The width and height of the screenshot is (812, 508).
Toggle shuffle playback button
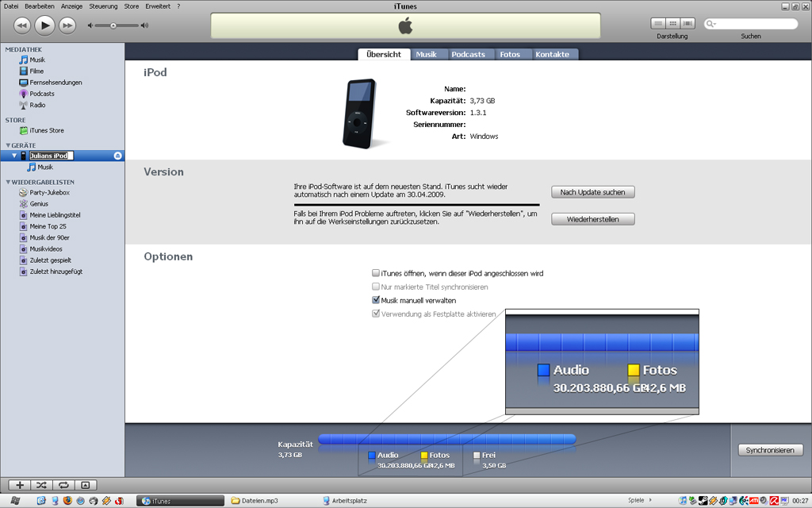41,485
